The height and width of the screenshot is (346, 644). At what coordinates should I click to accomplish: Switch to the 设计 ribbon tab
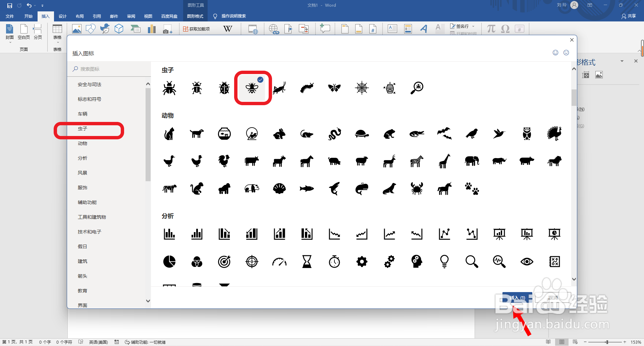[x=62, y=16]
